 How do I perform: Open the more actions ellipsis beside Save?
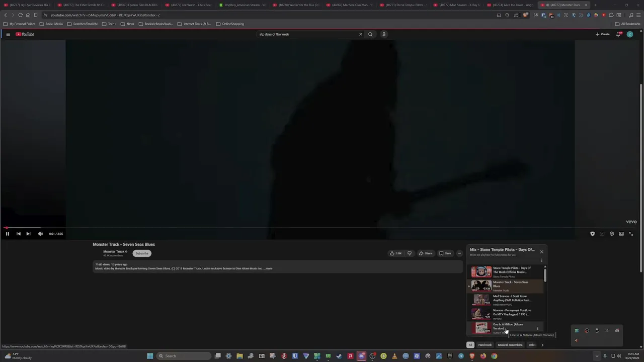(459, 253)
